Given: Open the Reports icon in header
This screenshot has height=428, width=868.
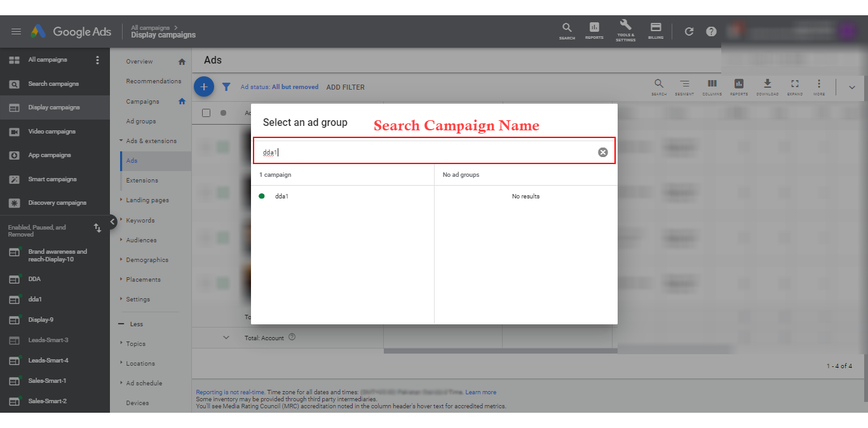Looking at the screenshot, I should click(x=594, y=31).
